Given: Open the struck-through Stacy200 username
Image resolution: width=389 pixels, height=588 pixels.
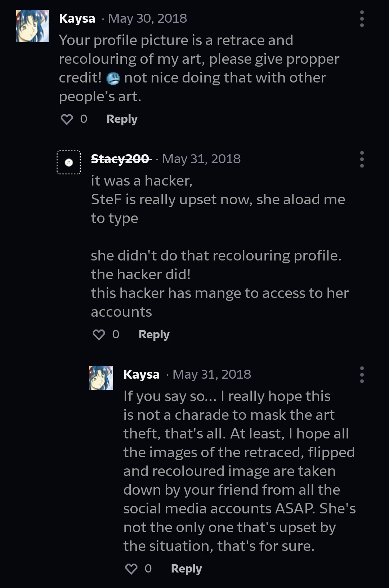Looking at the screenshot, I should coord(120,159).
